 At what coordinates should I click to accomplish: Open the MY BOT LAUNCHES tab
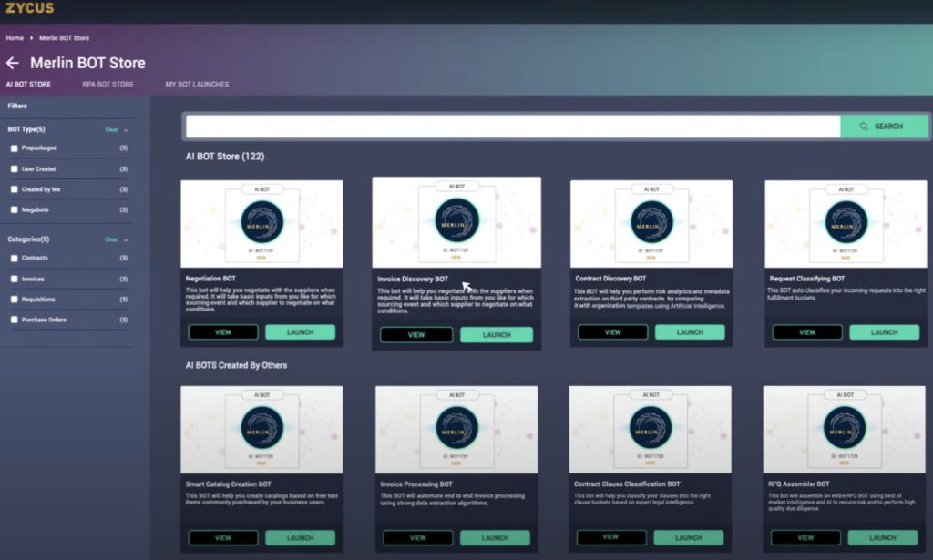point(197,85)
